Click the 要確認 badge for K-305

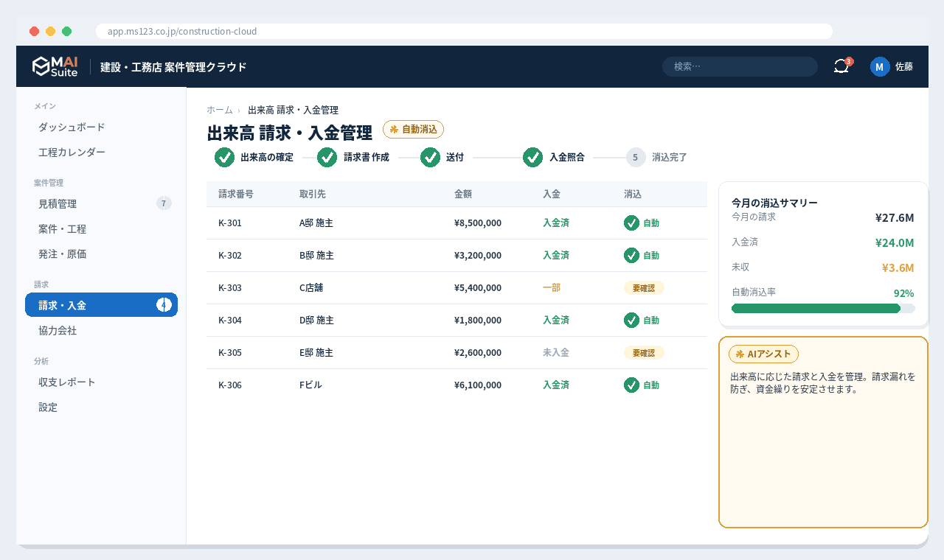(644, 353)
